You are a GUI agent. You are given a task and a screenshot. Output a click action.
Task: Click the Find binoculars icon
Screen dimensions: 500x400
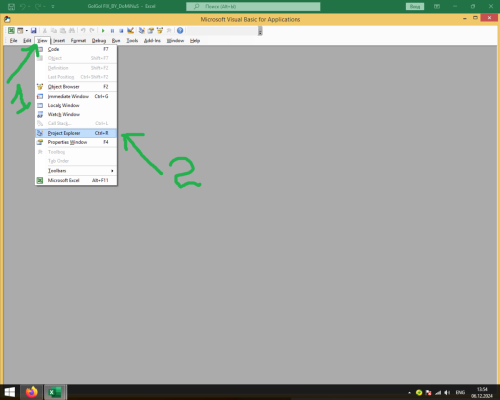point(72,31)
